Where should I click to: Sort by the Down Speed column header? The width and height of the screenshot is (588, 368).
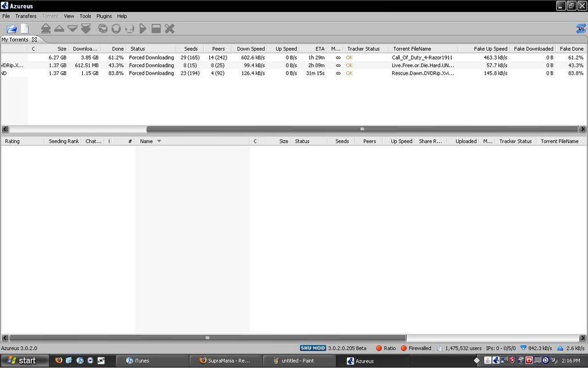click(250, 49)
